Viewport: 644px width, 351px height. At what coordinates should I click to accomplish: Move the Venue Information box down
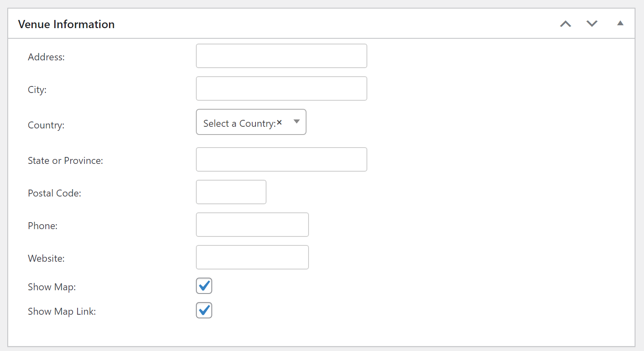pos(592,24)
